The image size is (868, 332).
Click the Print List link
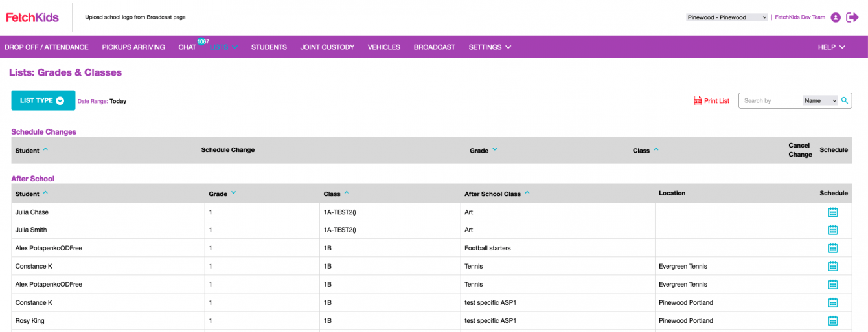pos(716,101)
